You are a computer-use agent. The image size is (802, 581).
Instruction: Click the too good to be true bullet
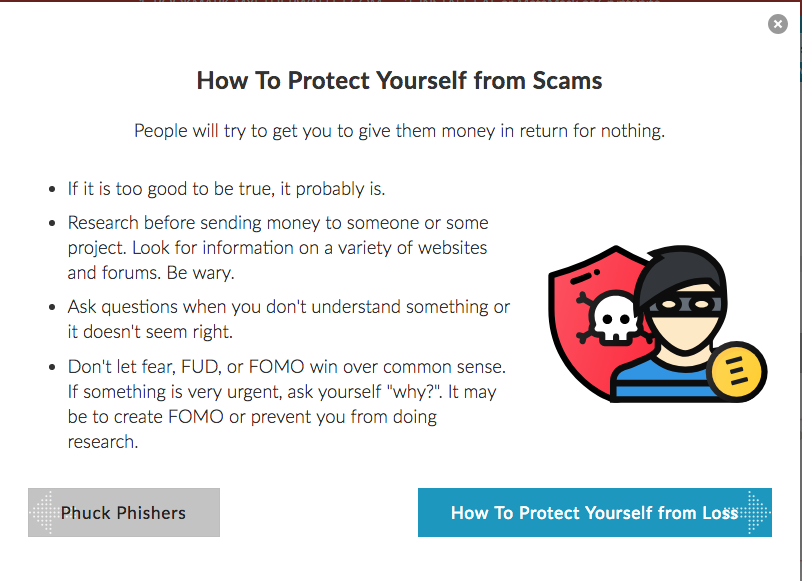tap(226, 189)
